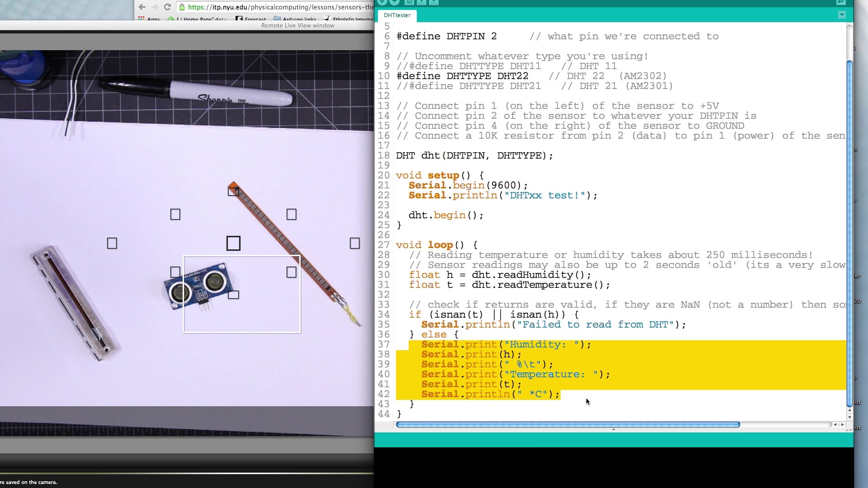Screen dimensions: 868x488
Task: Click the browser back arrow
Action: tap(142, 7)
